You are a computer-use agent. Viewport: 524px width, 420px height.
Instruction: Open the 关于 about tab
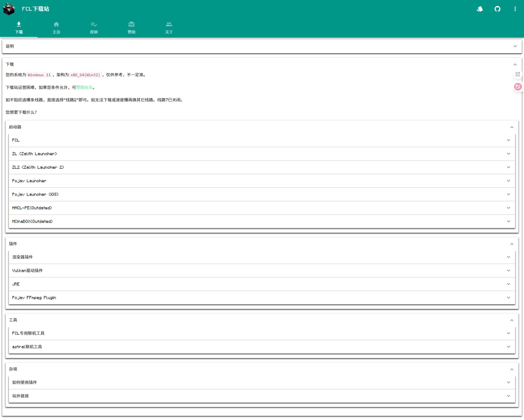[169, 28]
